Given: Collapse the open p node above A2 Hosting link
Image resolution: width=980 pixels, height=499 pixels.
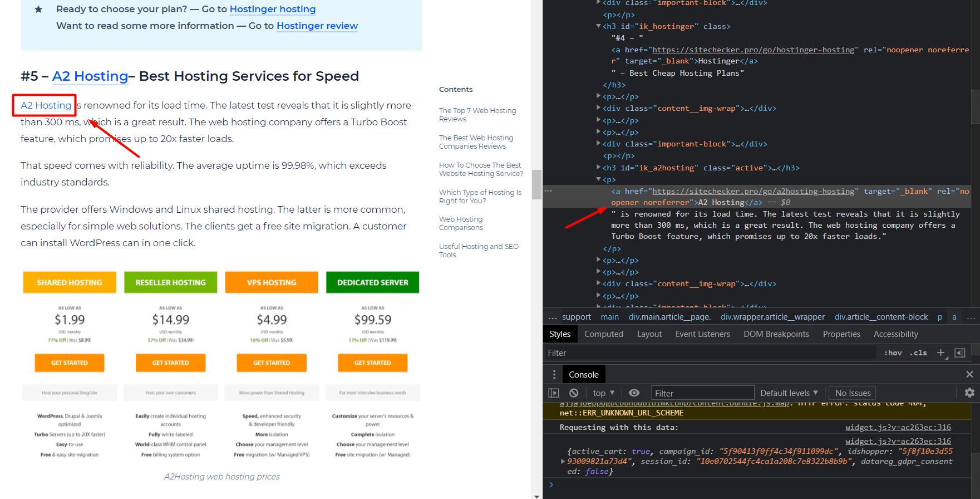Looking at the screenshot, I should coord(598,179).
